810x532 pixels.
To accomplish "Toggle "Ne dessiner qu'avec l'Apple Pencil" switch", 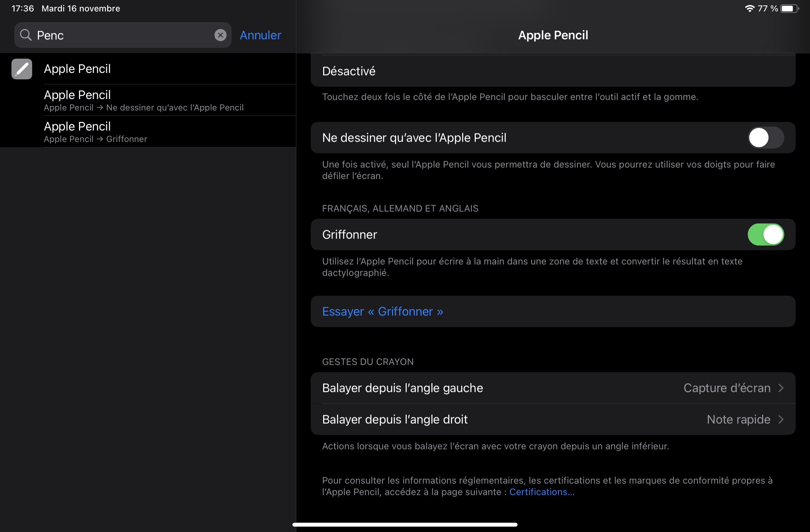I will (x=765, y=138).
